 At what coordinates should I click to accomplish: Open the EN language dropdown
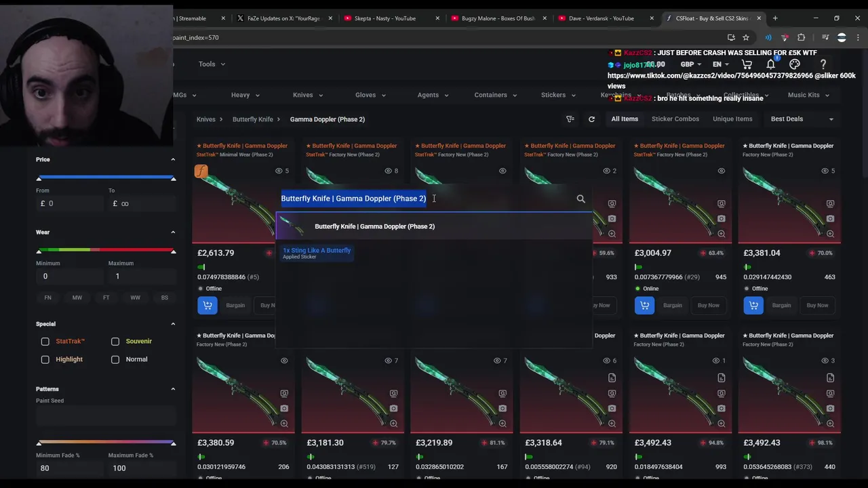click(x=720, y=64)
